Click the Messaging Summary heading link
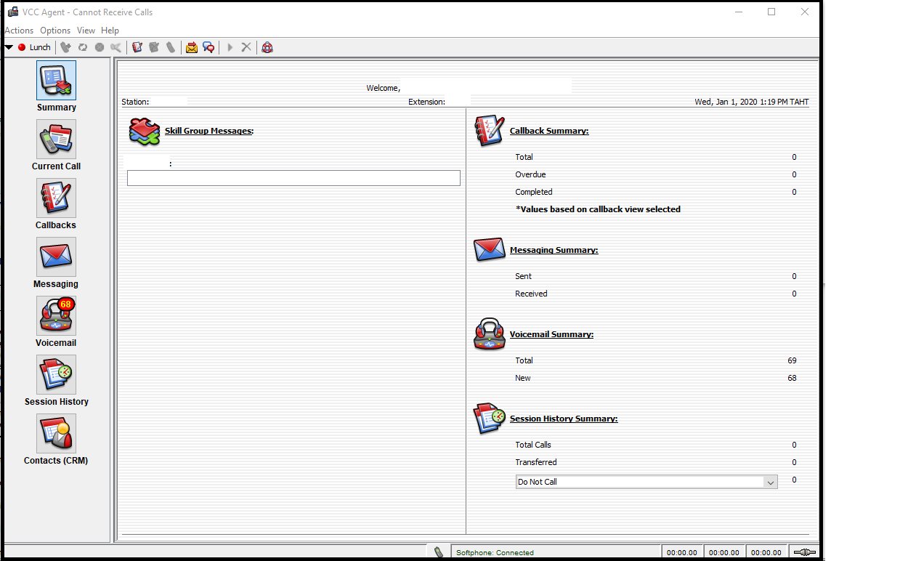Screen dimensions: 924x561 click(x=554, y=250)
